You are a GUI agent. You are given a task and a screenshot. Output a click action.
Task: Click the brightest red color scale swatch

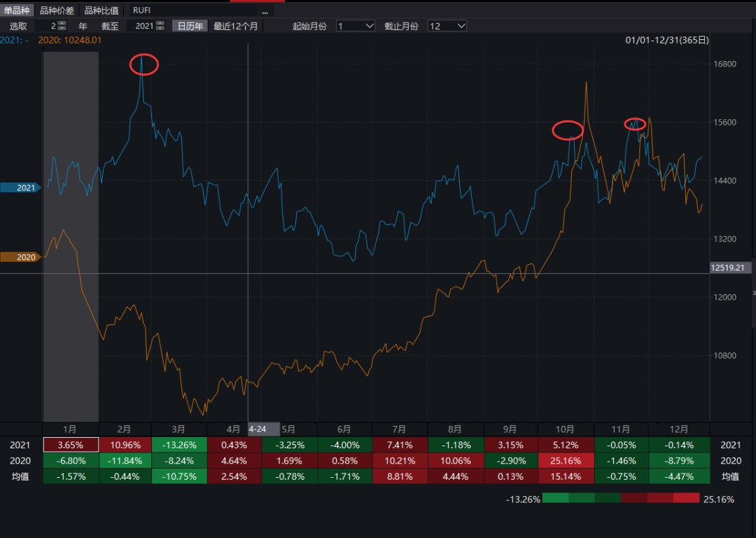[x=686, y=498]
